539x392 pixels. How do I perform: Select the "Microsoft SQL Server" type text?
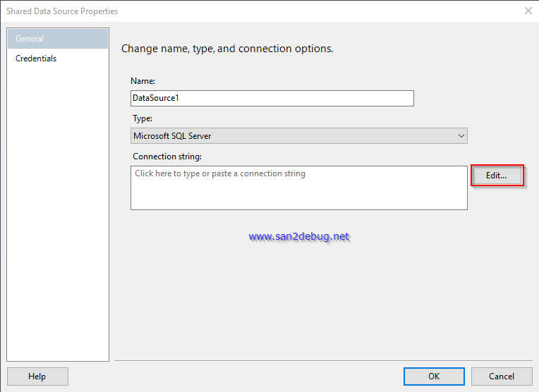coord(172,136)
